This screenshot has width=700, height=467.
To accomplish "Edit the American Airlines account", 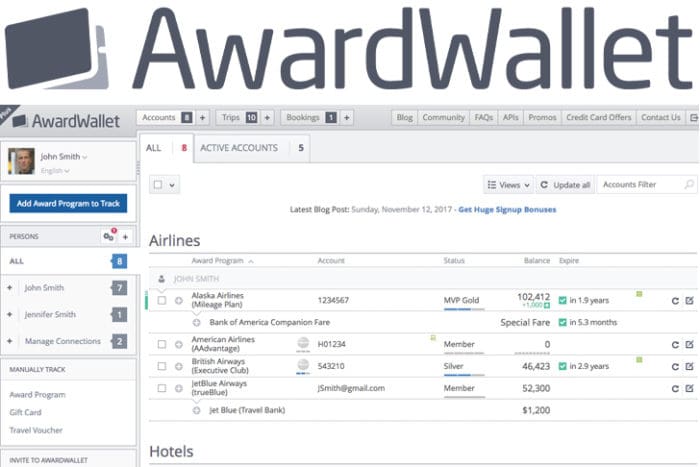I will click(689, 344).
